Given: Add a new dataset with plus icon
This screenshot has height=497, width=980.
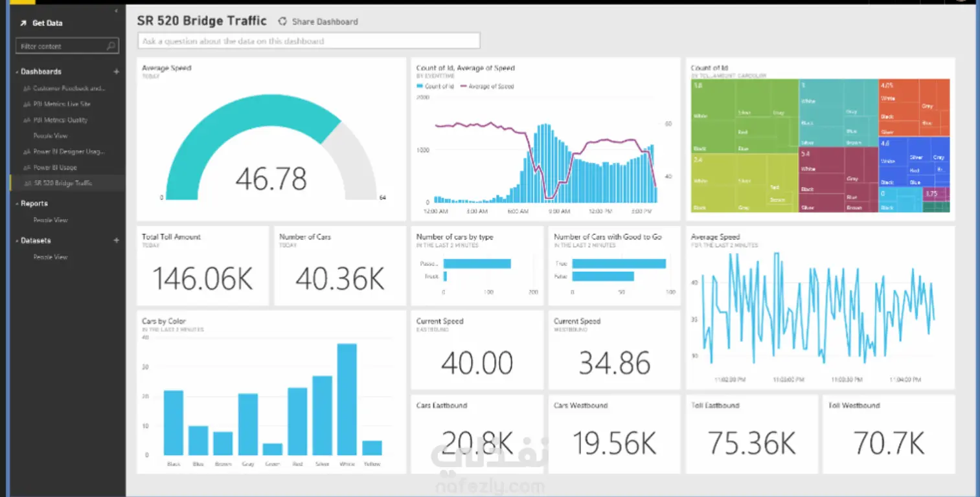Looking at the screenshot, I should (x=117, y=240).
